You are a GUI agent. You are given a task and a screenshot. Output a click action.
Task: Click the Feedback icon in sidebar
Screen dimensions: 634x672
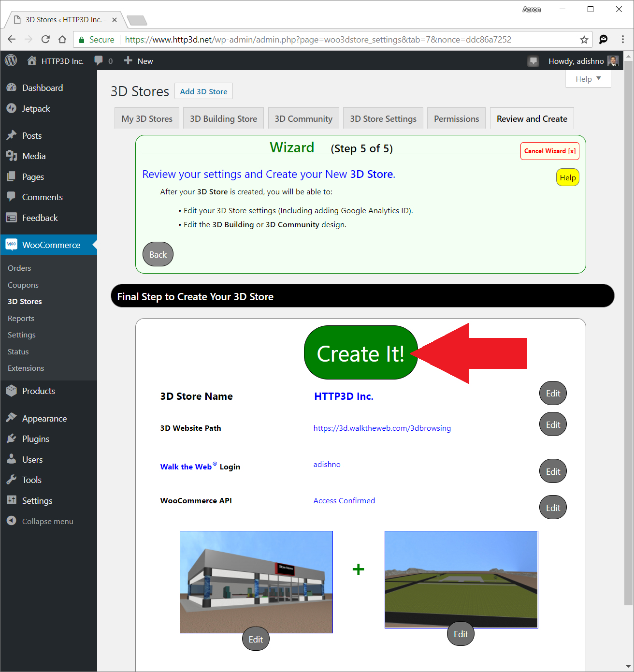12,218
